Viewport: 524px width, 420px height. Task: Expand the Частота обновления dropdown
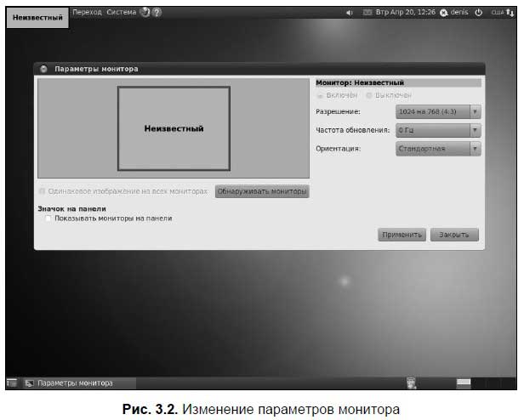(x=438, y=130)
